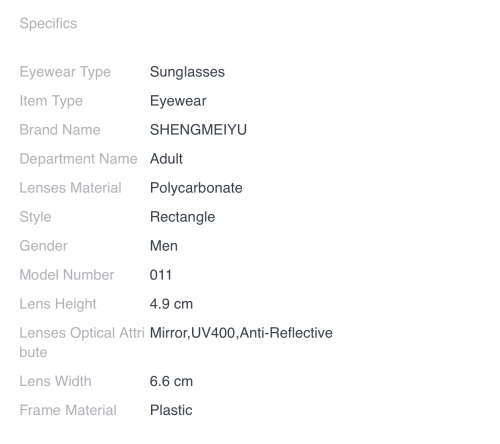Click the Eyewear item type value

[178, 101]
